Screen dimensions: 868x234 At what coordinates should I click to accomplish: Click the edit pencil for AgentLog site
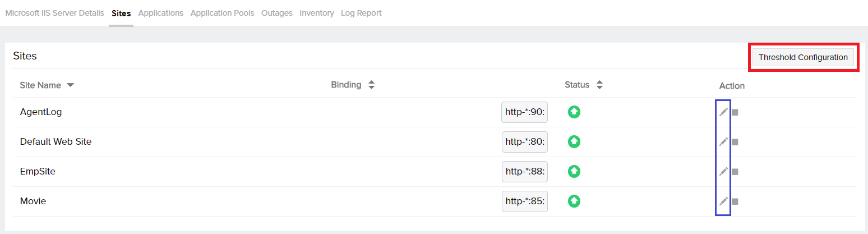[x=723, y=112]
